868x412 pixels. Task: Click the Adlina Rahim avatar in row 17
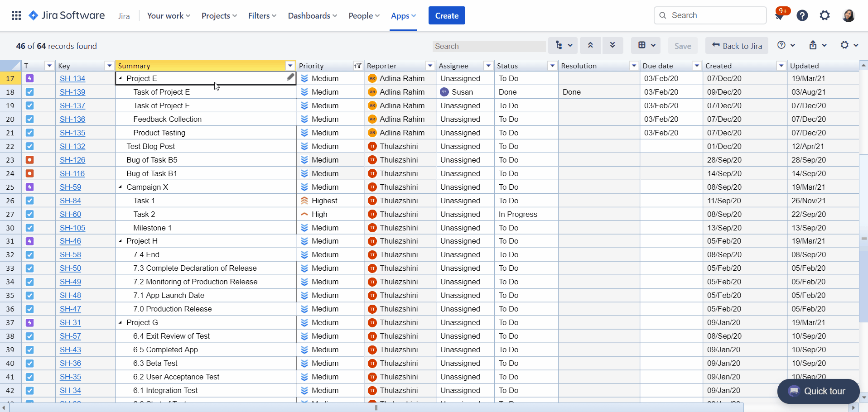(x=372, y=78)
